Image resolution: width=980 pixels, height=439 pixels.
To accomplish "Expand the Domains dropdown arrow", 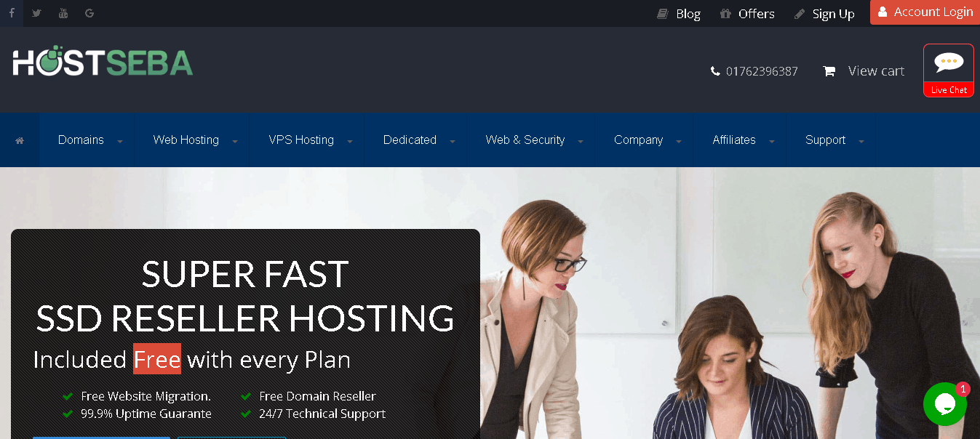I will [120, 142].
